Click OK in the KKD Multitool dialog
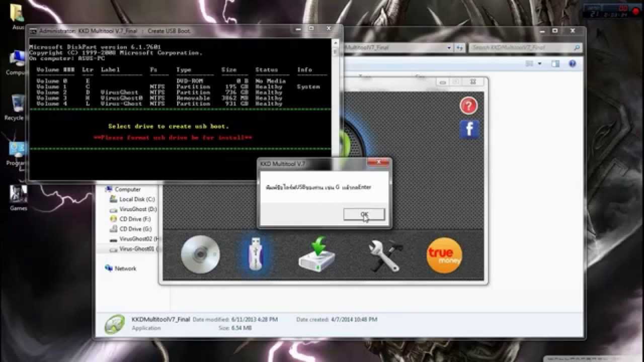This screenshot has width=644, height=362. pos(364,214)
